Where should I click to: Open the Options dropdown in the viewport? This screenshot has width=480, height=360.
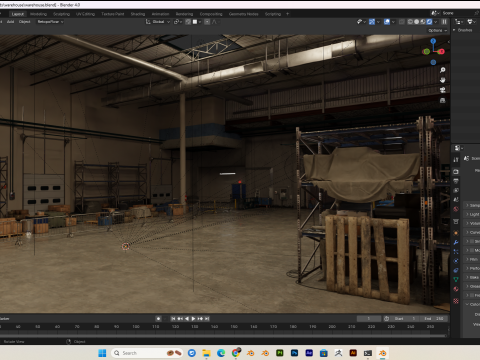coord(438,30)
